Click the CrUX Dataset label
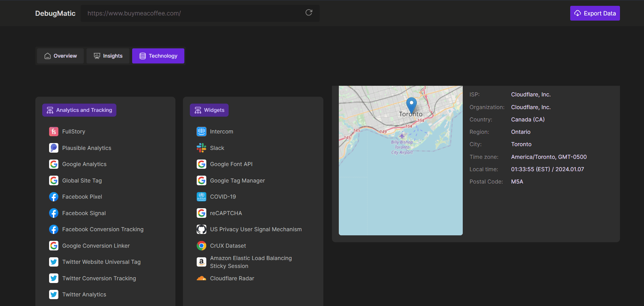 (x=228, y=246)
